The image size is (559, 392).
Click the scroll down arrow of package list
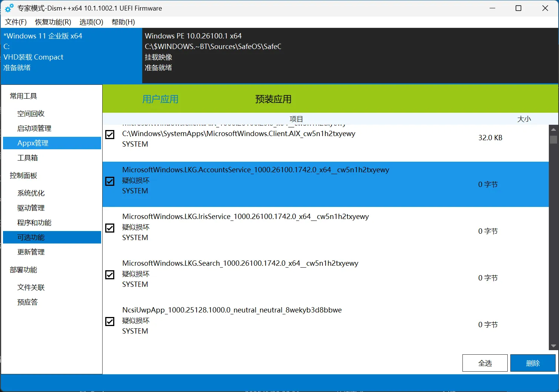553,346
